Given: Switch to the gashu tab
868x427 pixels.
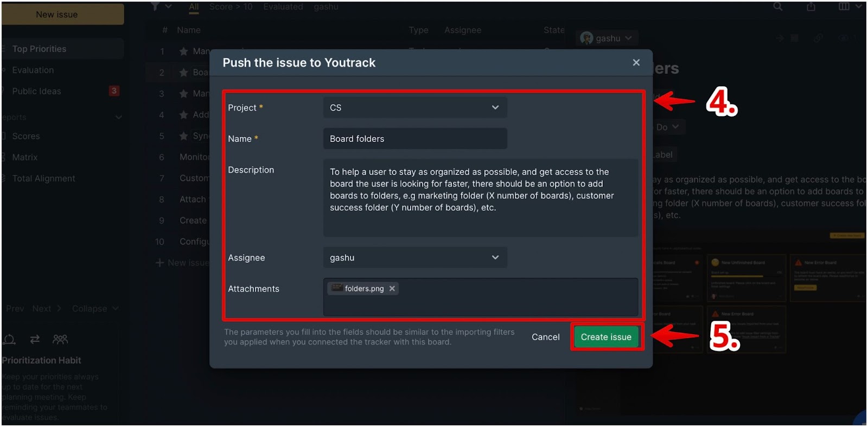Looking at the screenshot, I should point(326,7).
